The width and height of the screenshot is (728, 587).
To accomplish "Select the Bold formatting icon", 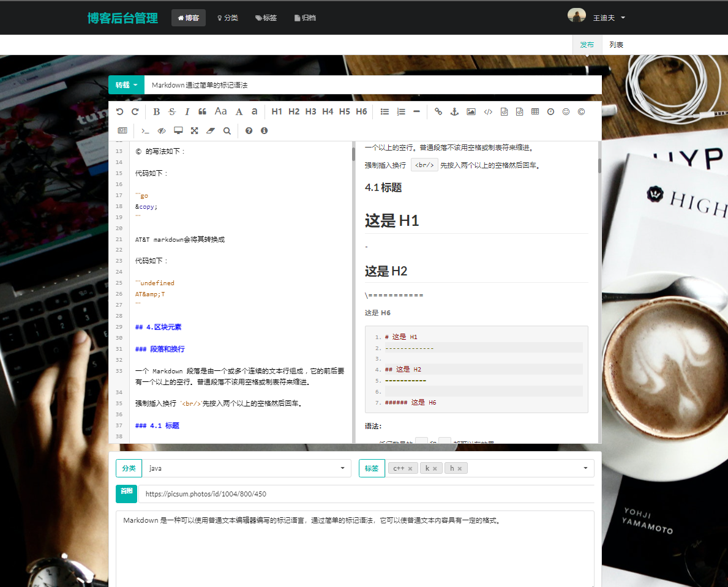I will point(156,111).
